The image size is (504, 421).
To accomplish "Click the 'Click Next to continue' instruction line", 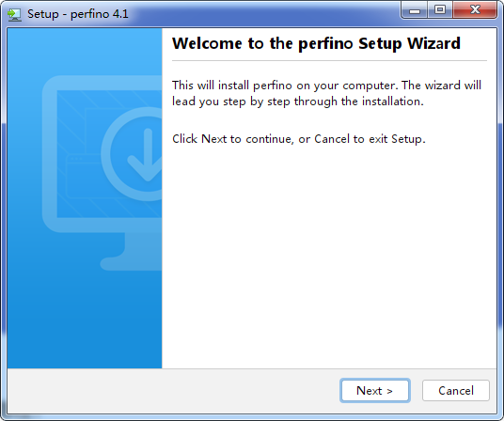I will (x=299, y=139).
